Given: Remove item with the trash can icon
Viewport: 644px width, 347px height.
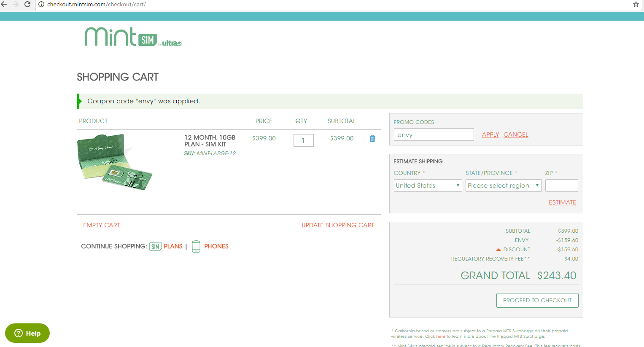Looking at the screenshot, I should click(x=372, y=138).
